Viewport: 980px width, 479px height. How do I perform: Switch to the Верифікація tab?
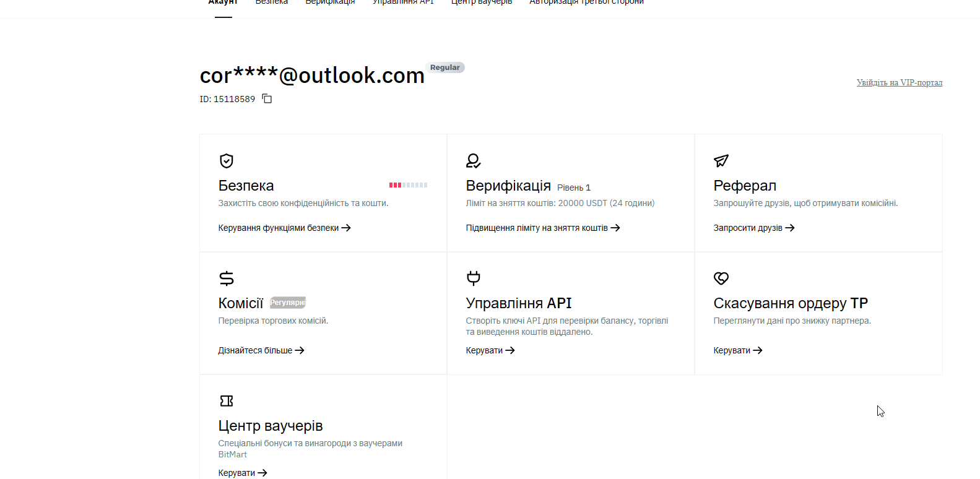pyautogui.click(x=330, y=2)
